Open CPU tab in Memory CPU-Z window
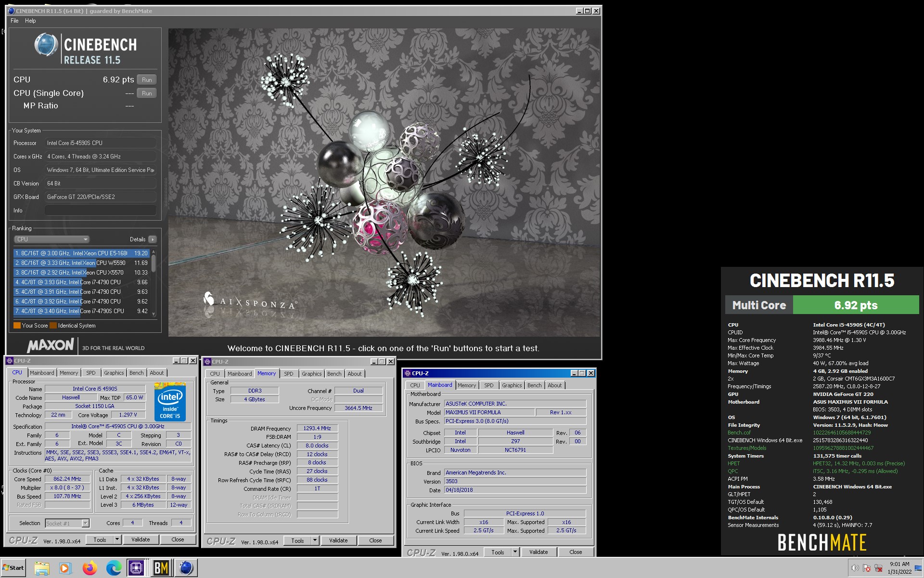Image resolution: width=924 pixels, height=578 pixels. click(x=215, y=374)
